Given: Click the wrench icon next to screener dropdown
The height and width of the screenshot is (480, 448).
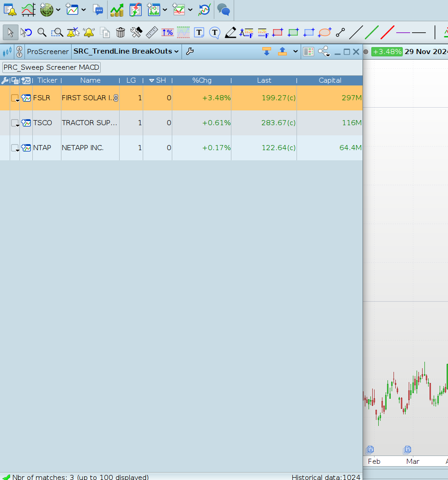Looking at the screenshot, I should point(190,51).
